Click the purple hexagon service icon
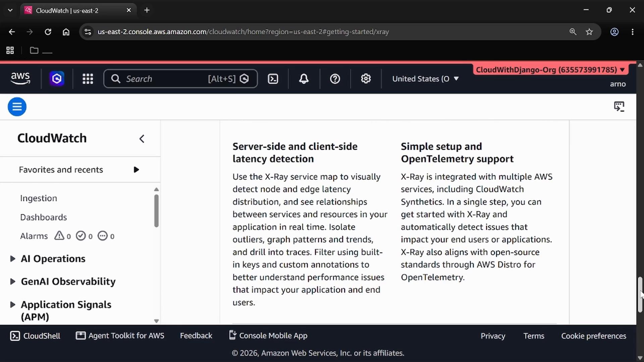Screen dimensions: 644x362 (x=57, y=79)
